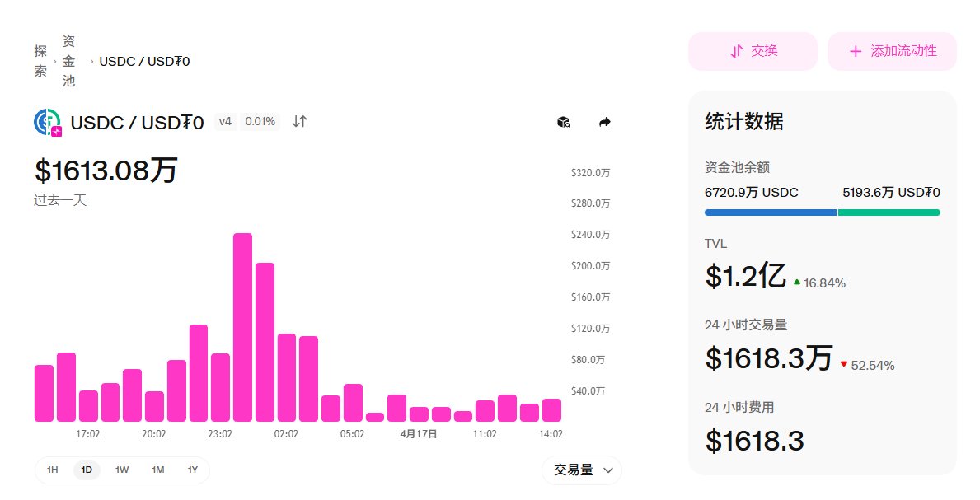Click the green USD₮0 balance bar segment

[889, 213]
